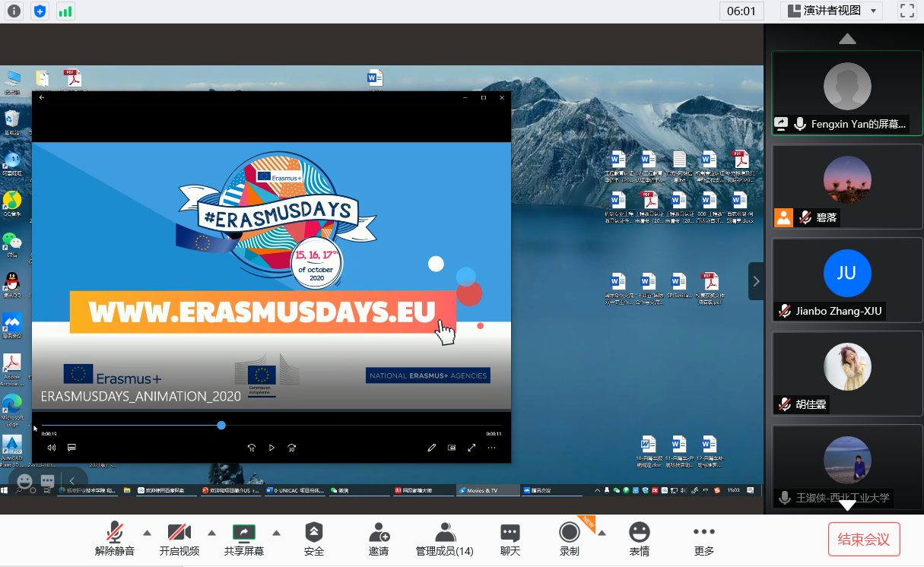Open the video options arrow beside 开启视频
Image resolution: width=924 pixels, height=567 pixels.
click(212, 532)
